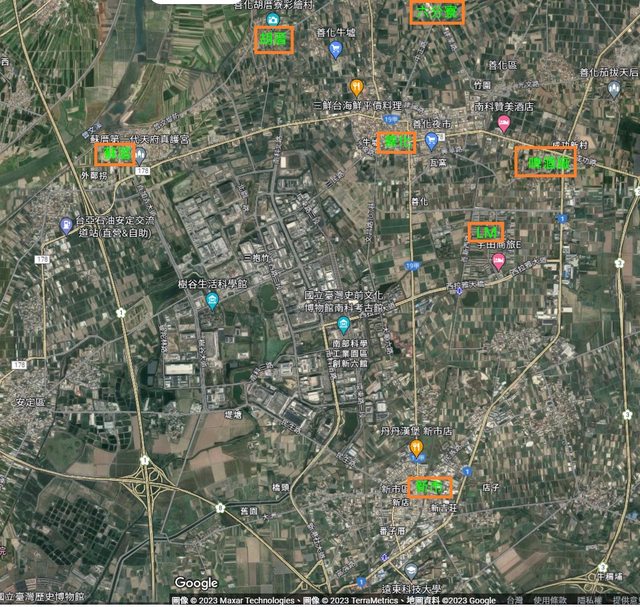The width and height of the screenshot is (640, 607).
Task: Open the 三鮮台海鮮平價料理 restaurant pin
Action: [x=357, y=87]
